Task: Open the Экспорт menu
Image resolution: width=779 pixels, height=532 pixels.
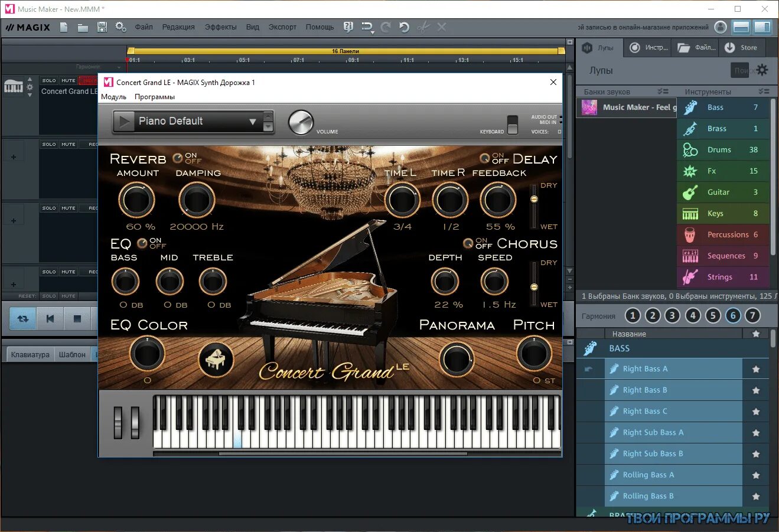Action: click(282, 27)
